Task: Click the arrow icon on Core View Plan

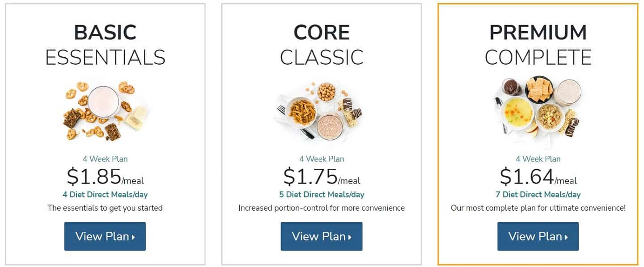Action: pyautogui.click(x=350, y=238)
